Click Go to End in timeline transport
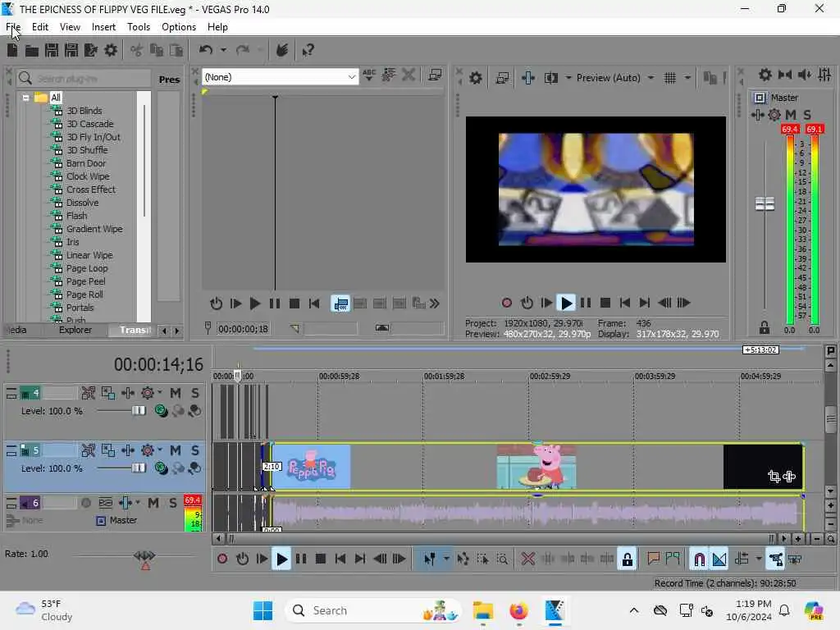840x630 pixels. click(x=360, y=559)
